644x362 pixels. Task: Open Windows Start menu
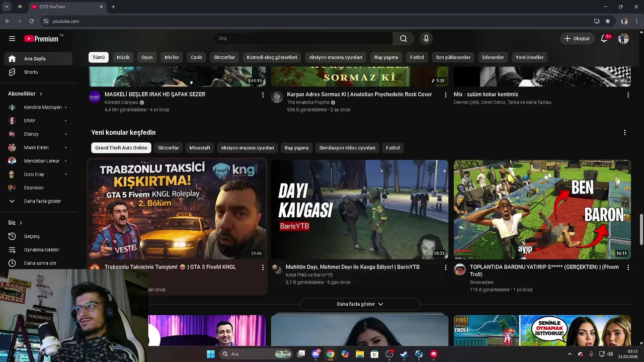(x=210, y=354)
